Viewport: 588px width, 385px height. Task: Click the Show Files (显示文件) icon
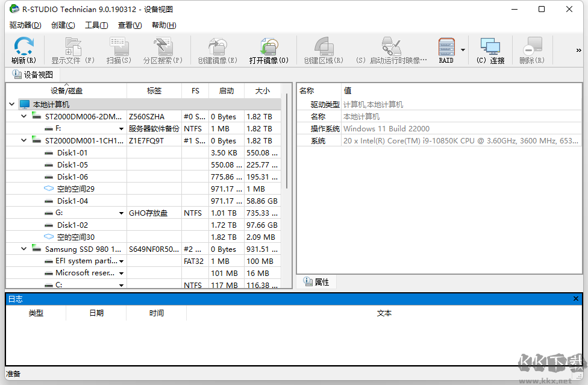coord(73,50)
